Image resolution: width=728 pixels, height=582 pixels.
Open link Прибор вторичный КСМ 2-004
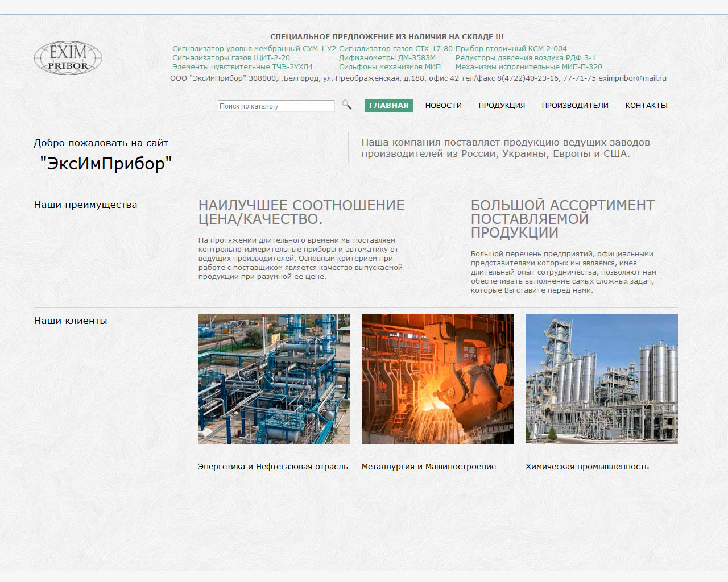[511, 49]
